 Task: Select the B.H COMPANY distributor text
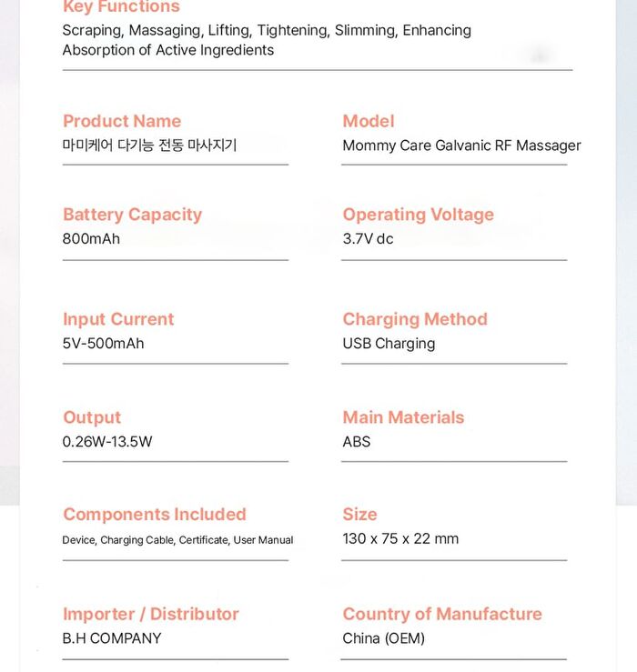click(x=112, y=638)
